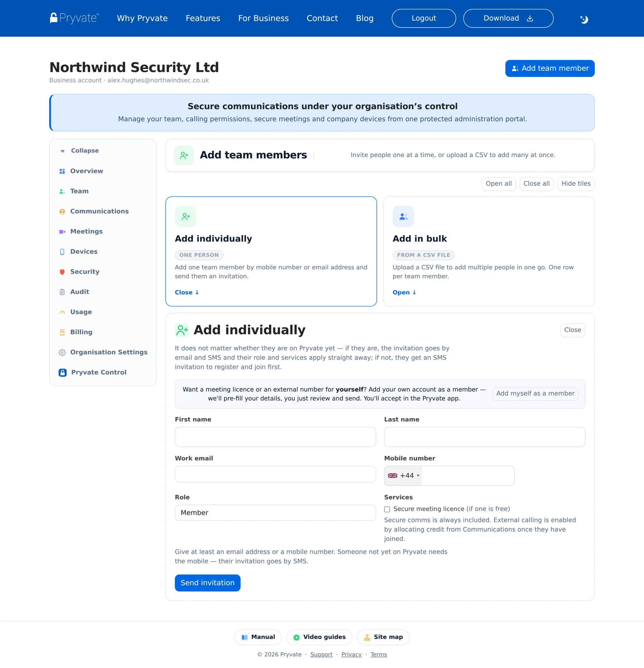Open the Site map footer button

383,637
